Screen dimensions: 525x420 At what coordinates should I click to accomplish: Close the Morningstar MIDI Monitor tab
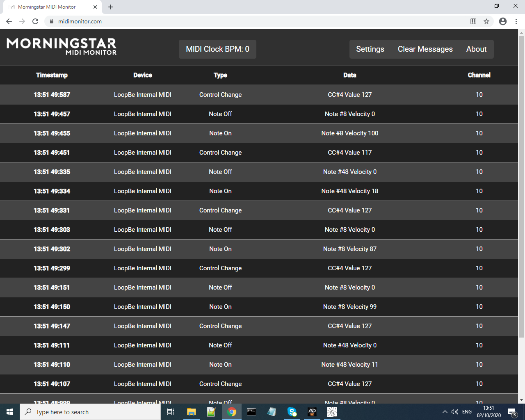95,7
